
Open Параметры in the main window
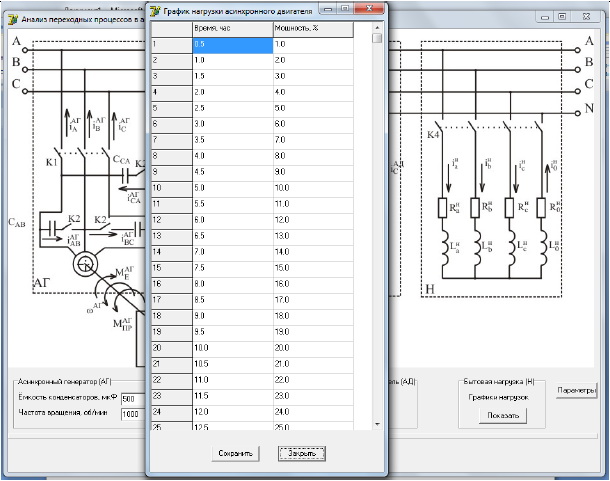pyautogui.click(x=576, y=389)
